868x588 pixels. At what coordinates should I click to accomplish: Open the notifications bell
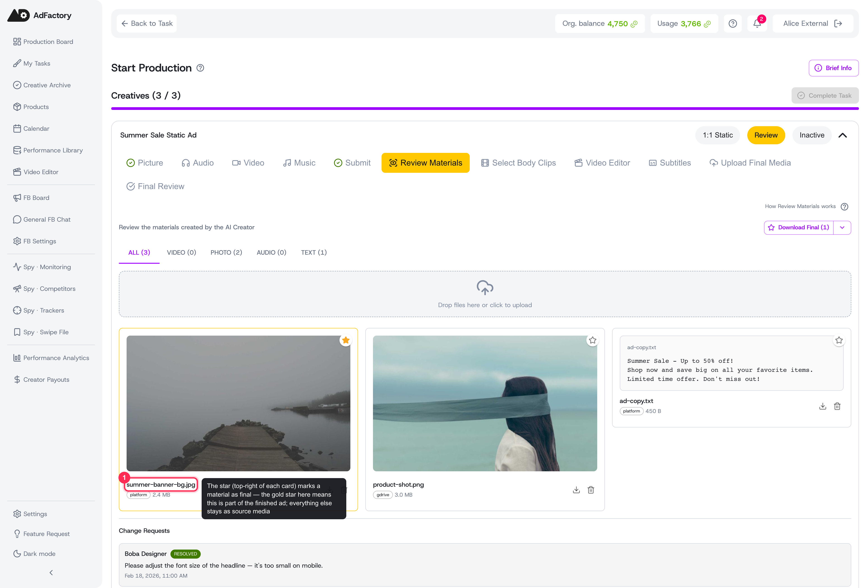coord(757,24)
